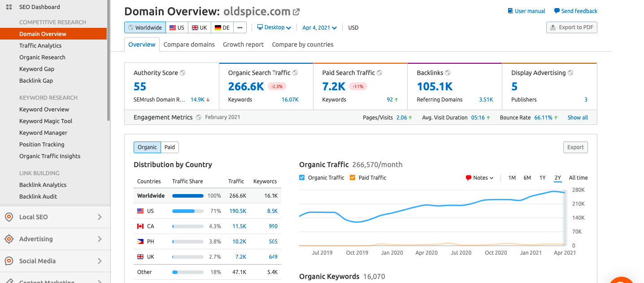Open Domain Overview in sidebar
Viewport: 644px width, 283px height.
pyautogui.click(x=53, y=34)
